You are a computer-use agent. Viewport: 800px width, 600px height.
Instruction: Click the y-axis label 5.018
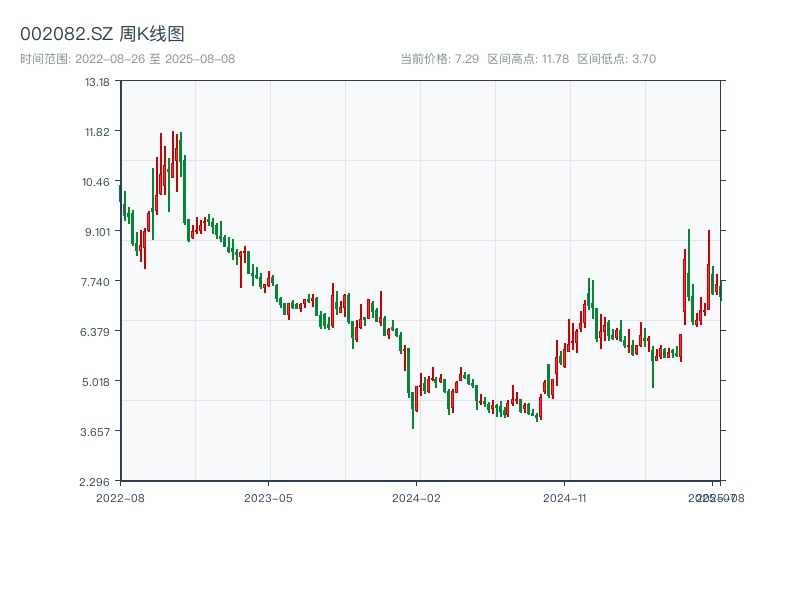point(96,382)
